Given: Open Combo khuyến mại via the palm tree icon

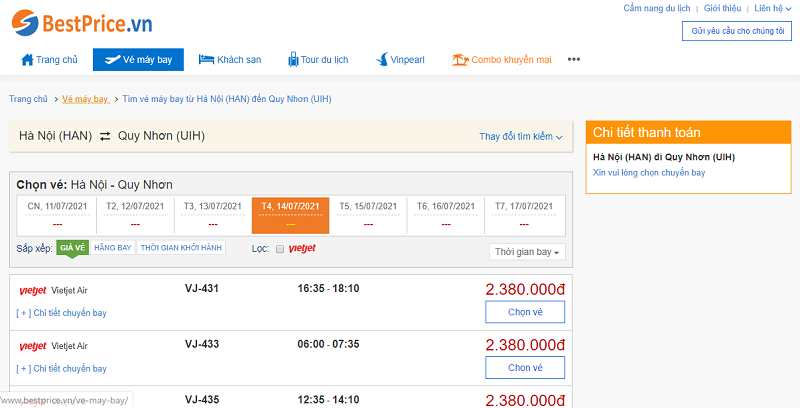Looking at the screenshot, I should coord(460,60).
